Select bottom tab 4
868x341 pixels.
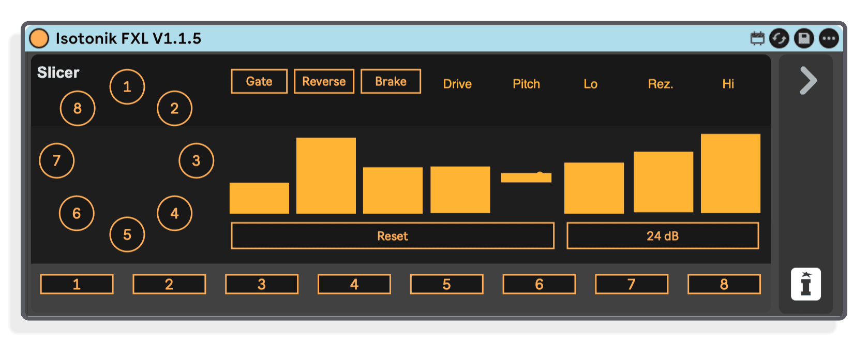pyautogui.click(x=354, y=284)
